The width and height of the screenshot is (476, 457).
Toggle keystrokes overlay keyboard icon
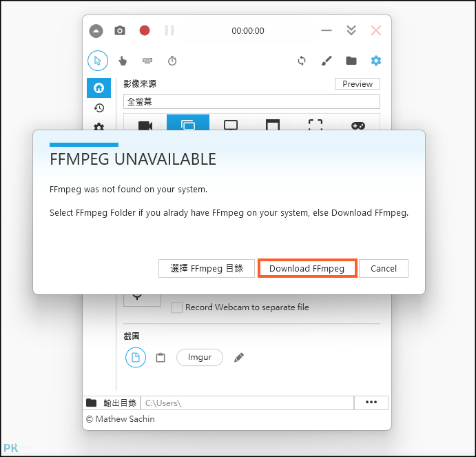[x=147, y=61]
